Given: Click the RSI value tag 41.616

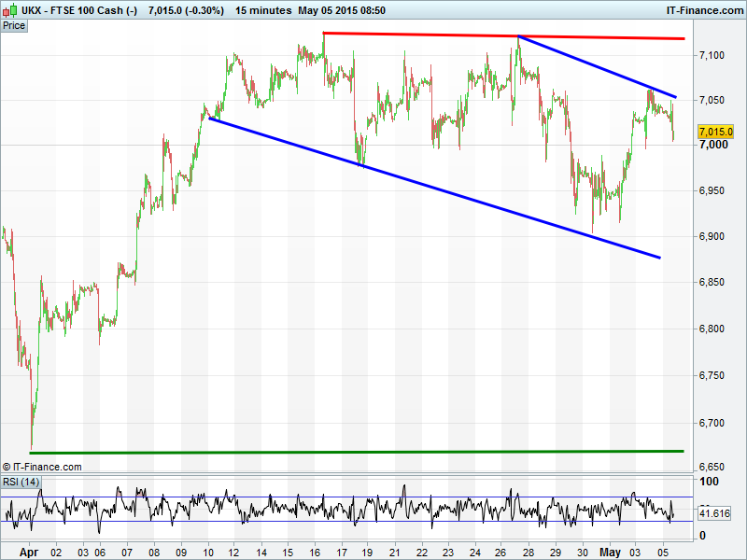Looking at the screenshot, I should [x=714, y=513].
